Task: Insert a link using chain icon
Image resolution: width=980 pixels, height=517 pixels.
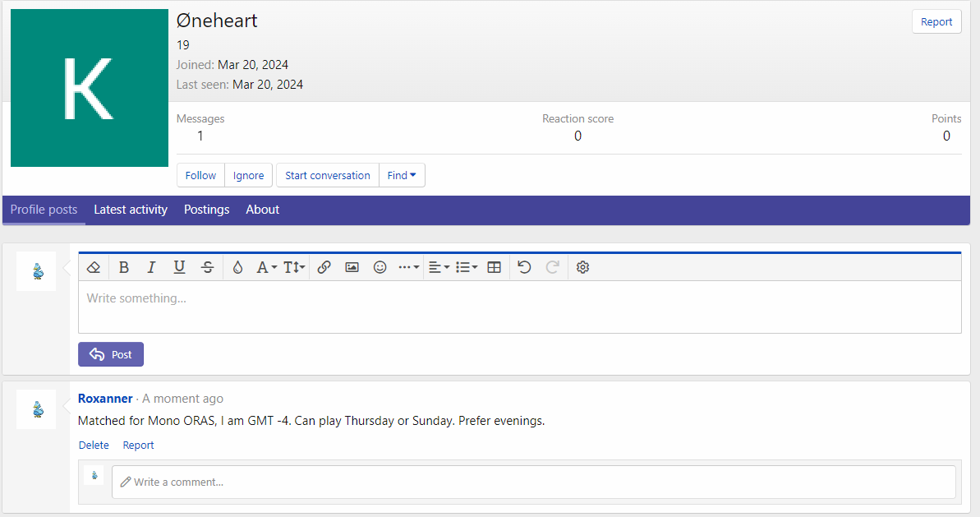Action: 324,267
